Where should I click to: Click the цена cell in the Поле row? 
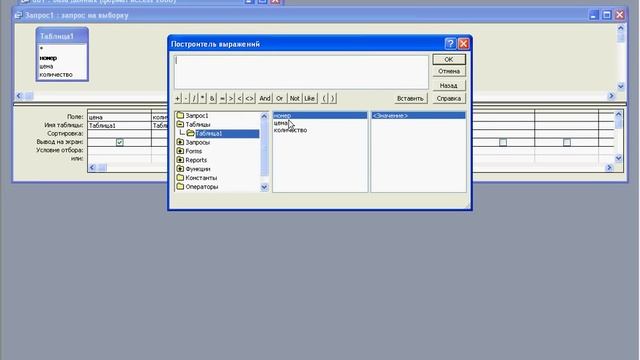pos(119,117)
